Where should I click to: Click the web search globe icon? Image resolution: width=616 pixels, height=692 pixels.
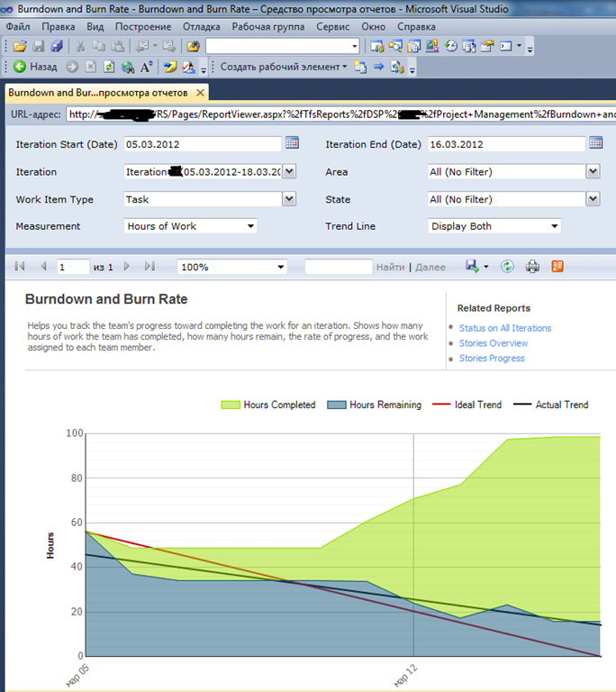pos(128,67)
